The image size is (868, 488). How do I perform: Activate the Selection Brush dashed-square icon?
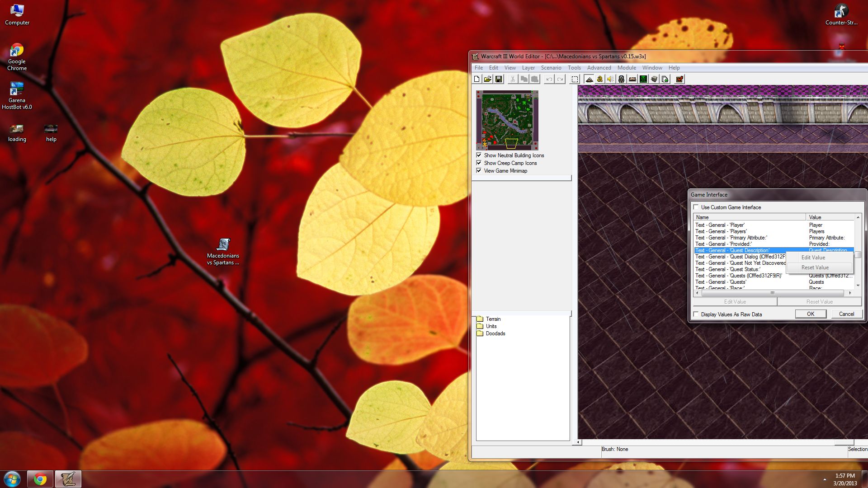(x=575, y=79)
